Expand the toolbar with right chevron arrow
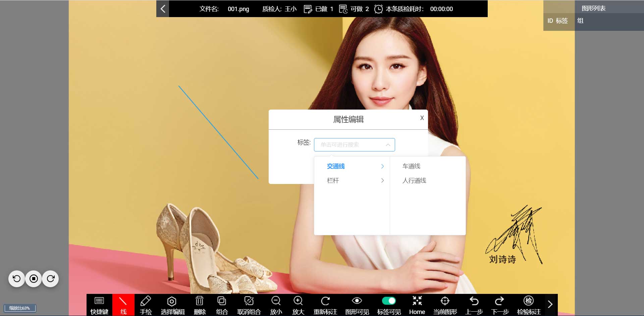 (550, 304)
